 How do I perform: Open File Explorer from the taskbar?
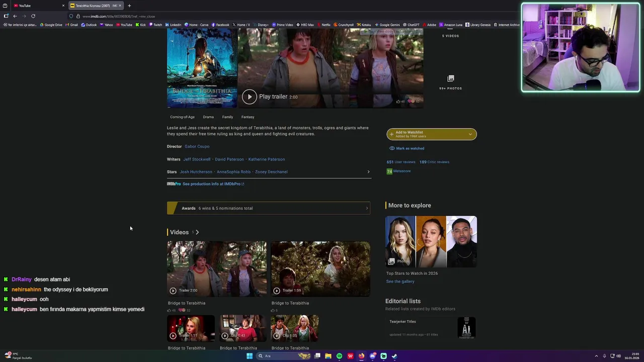[x=328, y=356]
